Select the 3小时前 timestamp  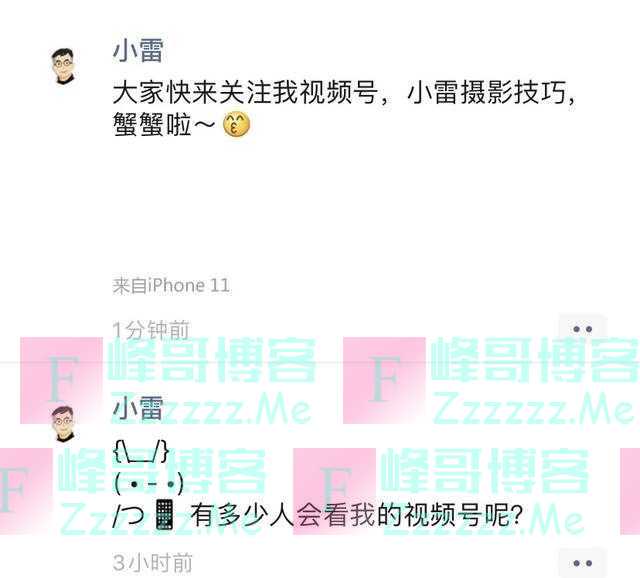[x=152, y=564]
